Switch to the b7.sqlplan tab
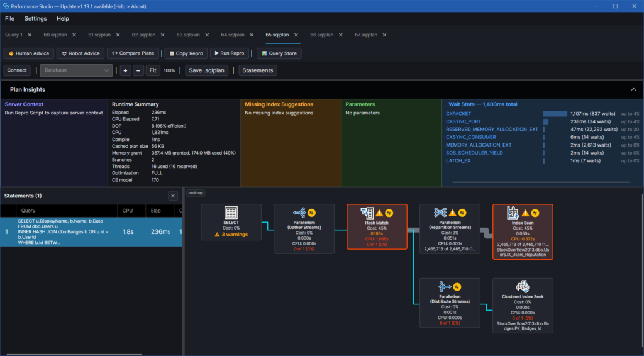The image size is (644, 356). click(366, 35)
